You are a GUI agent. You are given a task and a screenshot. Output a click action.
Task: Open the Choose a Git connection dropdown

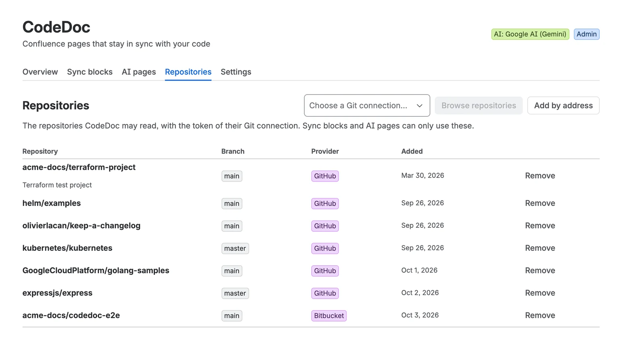(x=367, y=105)
